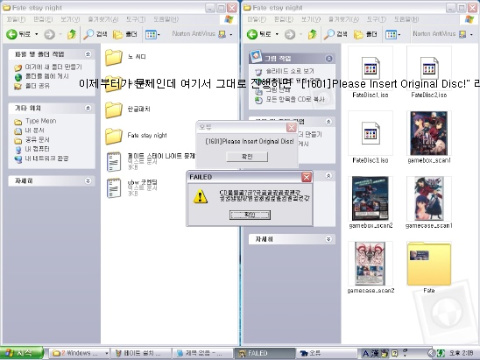
Task: Click 폴더 공유 link in left task pane
Action: click(37, 86)
